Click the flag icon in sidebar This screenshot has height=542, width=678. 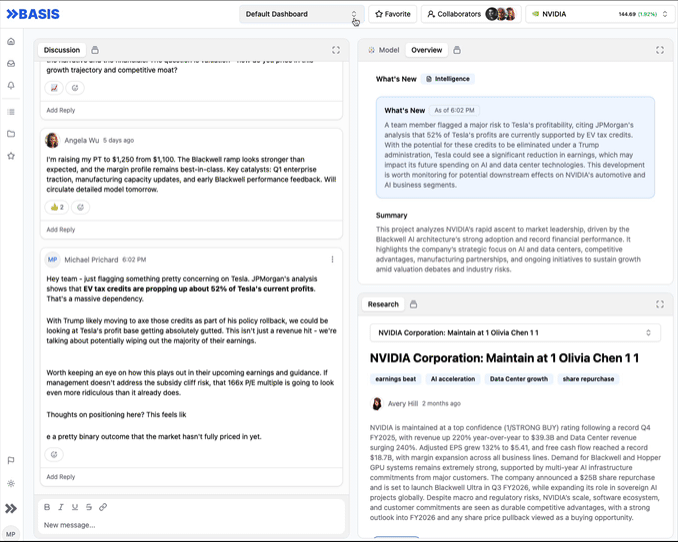pyautogui.click(x=11, y=460)
